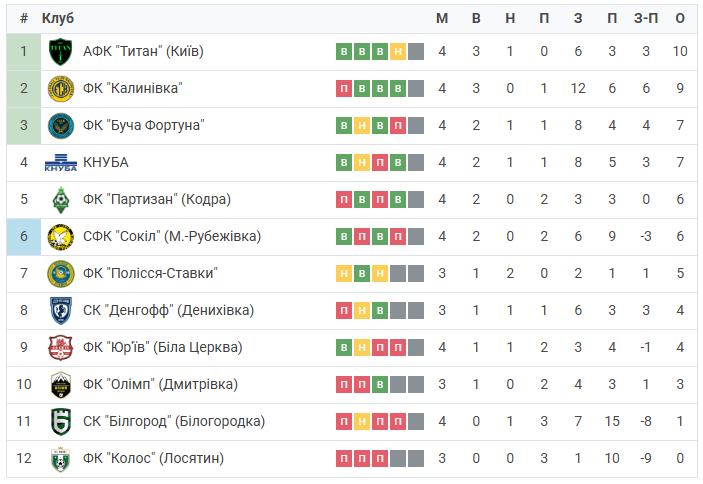The image size is (703, 484).
Task: Click first green В badge for Буча Фортуна
Action: 344,125
